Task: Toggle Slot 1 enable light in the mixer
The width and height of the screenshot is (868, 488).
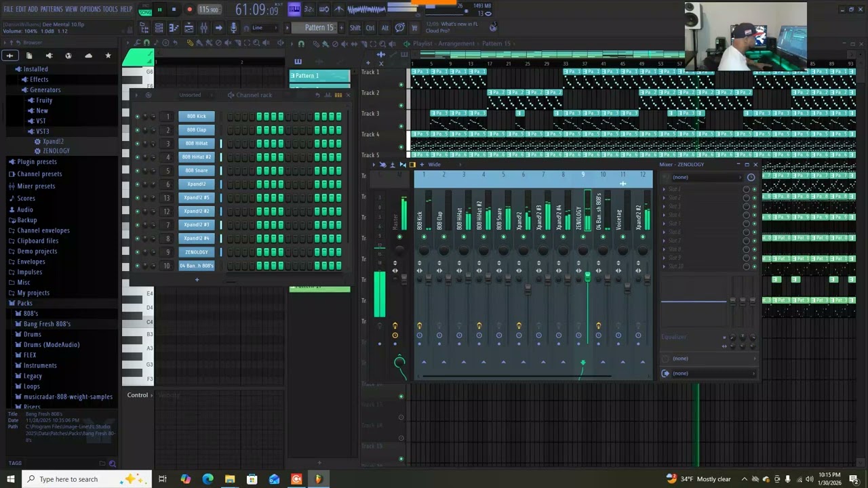Action: click(754, 190)
